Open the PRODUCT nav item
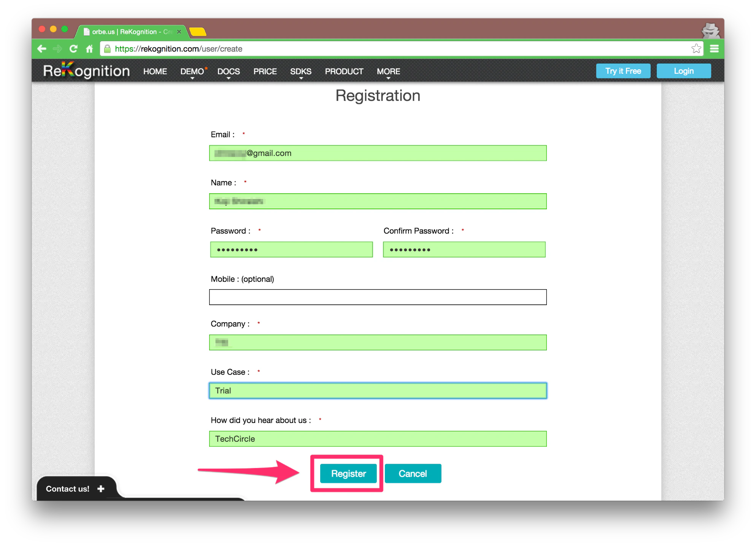This screenshot has height=546, width=756. 344,72
